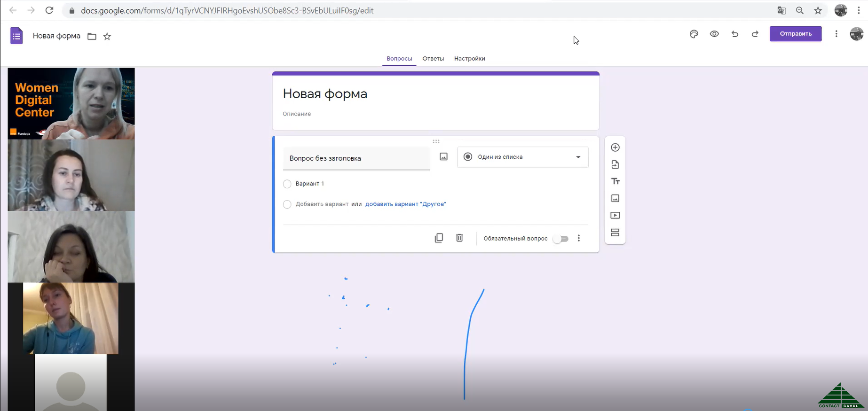868x411 pixels.
Task: Switch to the Ответы tab
Action: pyautogui.click(x=433, y=59)
